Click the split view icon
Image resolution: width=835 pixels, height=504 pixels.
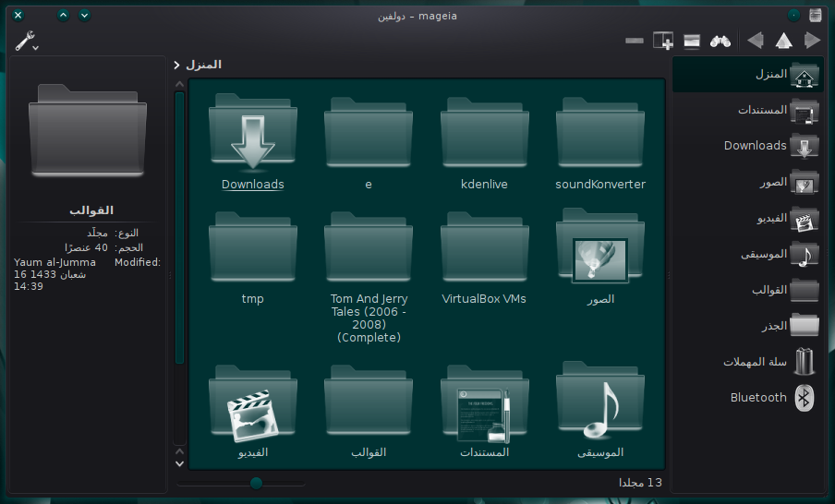(x=692, y=41)
